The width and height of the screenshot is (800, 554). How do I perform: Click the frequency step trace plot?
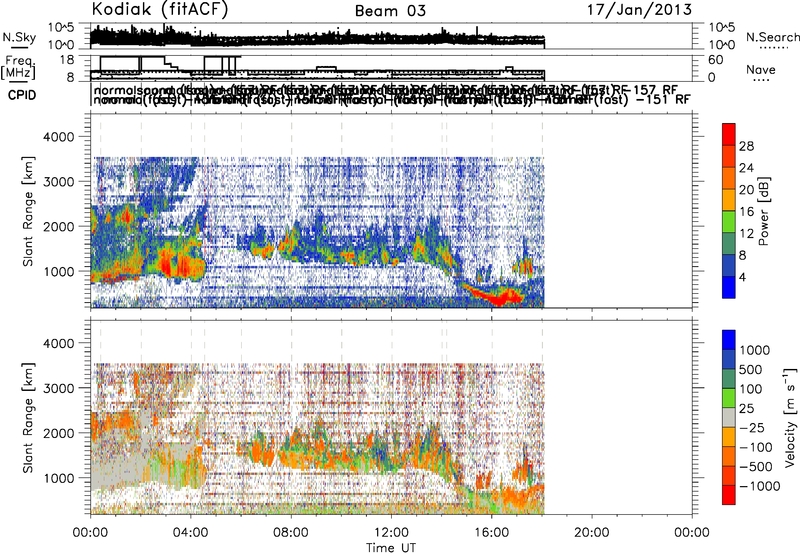click(x=317, y=68)
